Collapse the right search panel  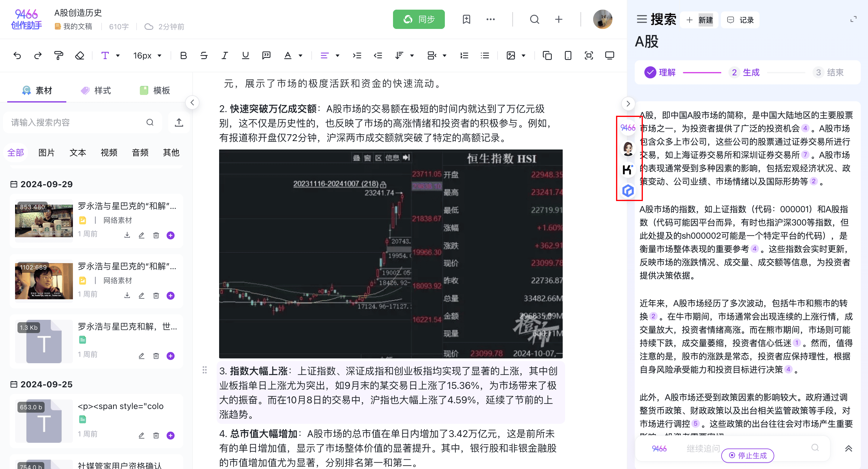[628, 103]
